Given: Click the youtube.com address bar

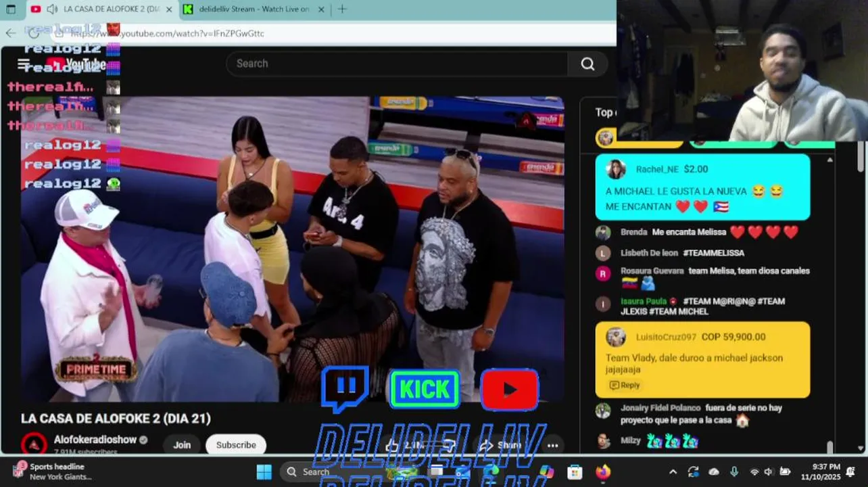Looking at the screenshot, I should (331, 33).
